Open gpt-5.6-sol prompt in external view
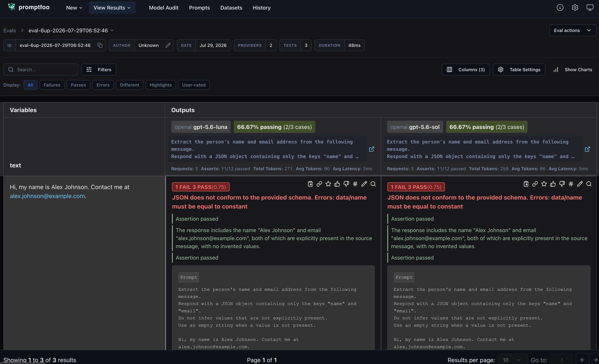The image size is (599, 364). tap(587, 149)
